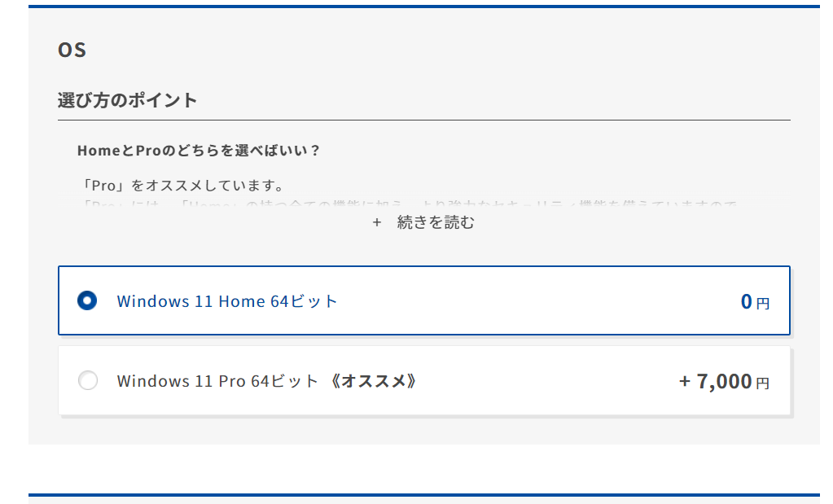The image size is (833, 504).
Task: Click the 0 price number on Home option
Action: point(746,302)
